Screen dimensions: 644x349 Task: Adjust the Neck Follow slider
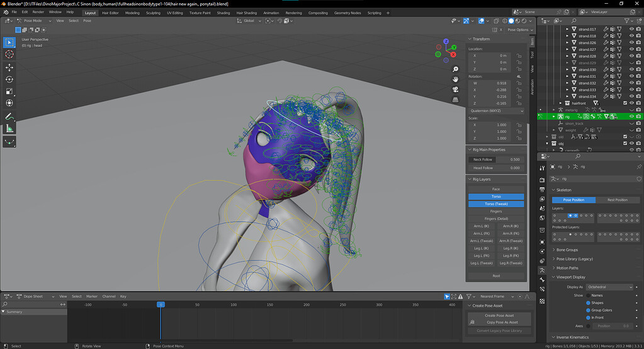[496, 159]
